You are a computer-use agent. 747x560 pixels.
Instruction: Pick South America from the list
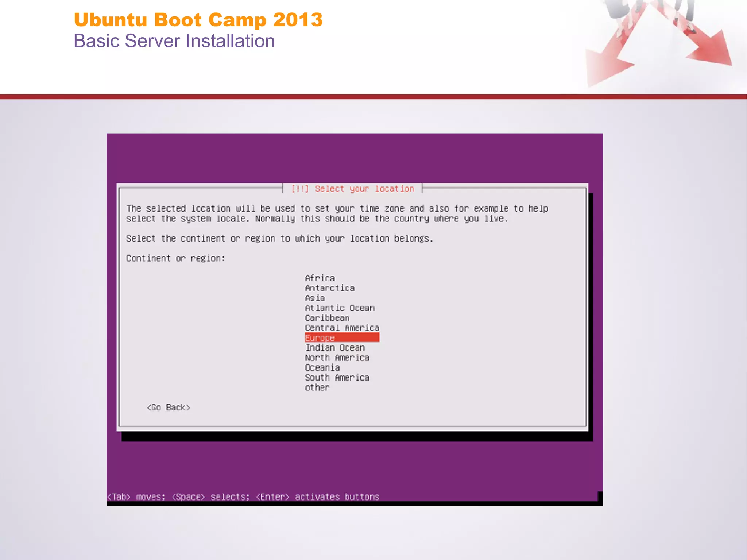(337, 377)
